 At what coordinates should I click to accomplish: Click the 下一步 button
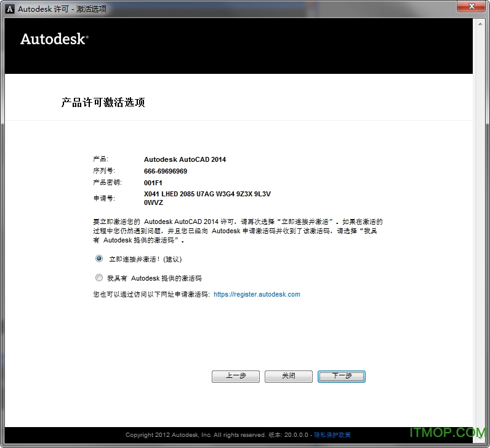tap(342, 376)
